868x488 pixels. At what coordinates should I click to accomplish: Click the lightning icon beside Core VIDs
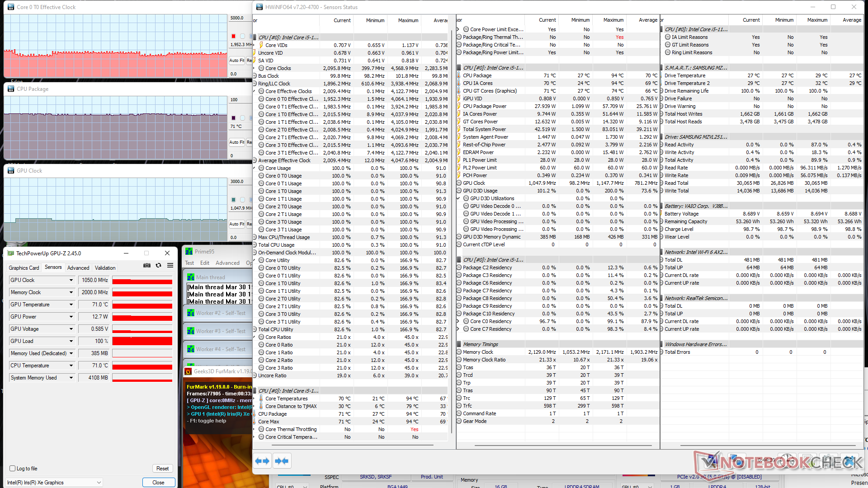coord(261,45)
